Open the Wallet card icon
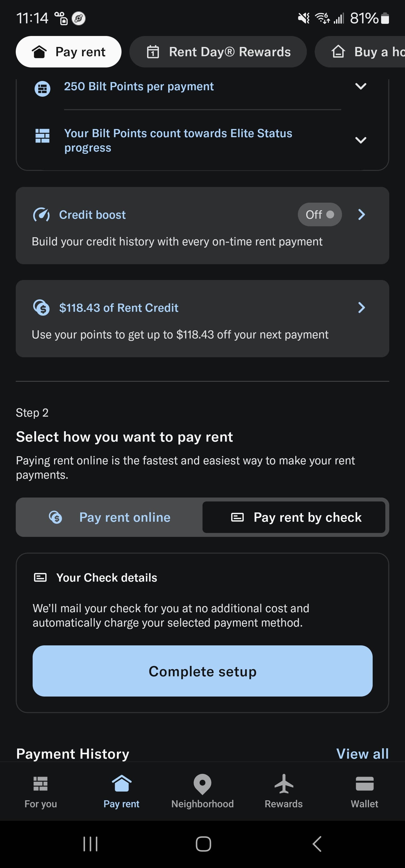The height and width of the screenshot is (868, 405). coord(364,783)
